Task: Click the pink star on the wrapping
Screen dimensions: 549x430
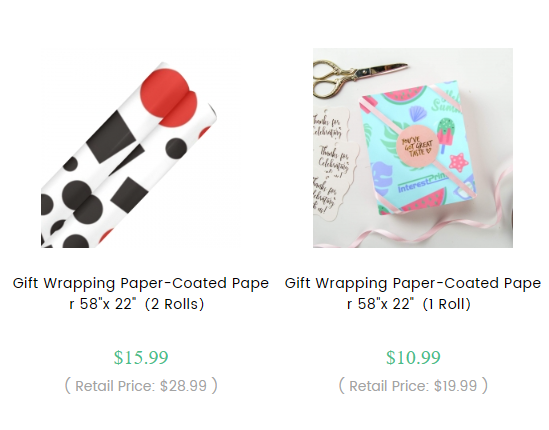Action: (459, 162)
